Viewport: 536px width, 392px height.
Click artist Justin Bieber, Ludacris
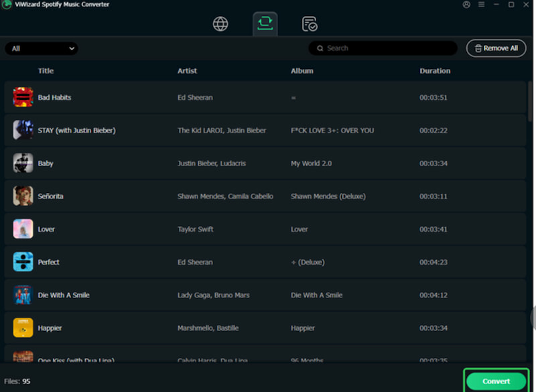(x=212, y=164)
